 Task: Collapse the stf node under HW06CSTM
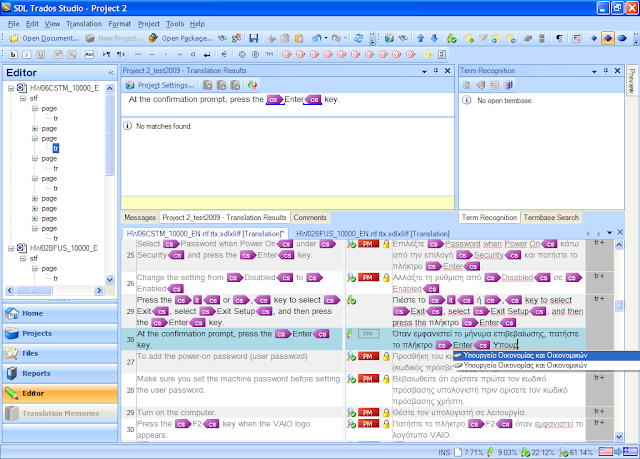click(x=23, y=98)
